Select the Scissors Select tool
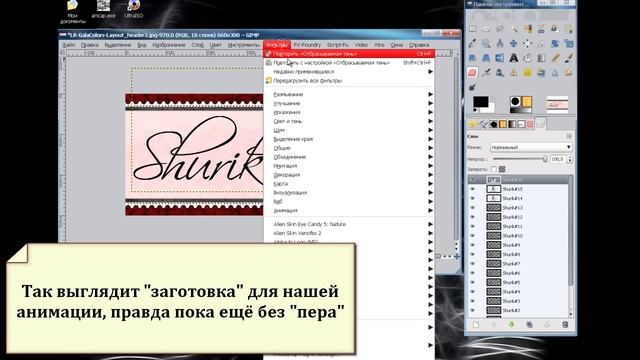 click(x=541, y=29)
